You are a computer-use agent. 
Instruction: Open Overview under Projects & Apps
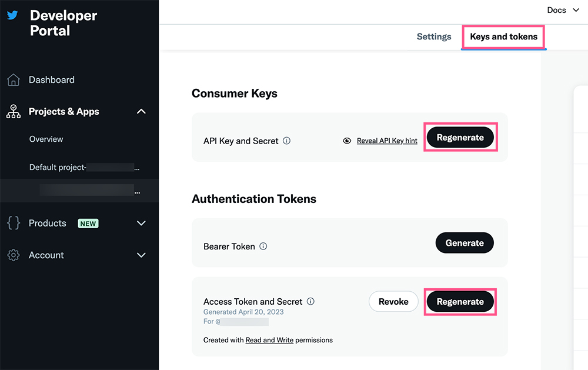point(46,139)
